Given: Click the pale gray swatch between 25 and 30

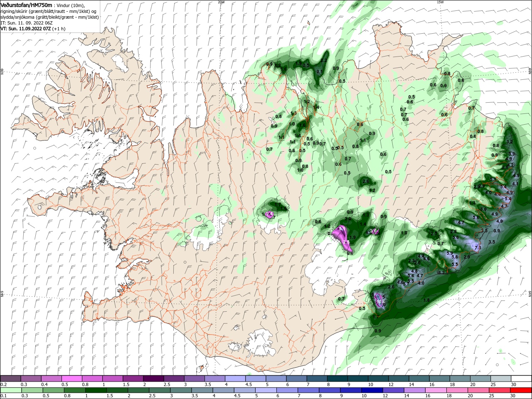Looking at the screenshot, I should tap(500, 379).
